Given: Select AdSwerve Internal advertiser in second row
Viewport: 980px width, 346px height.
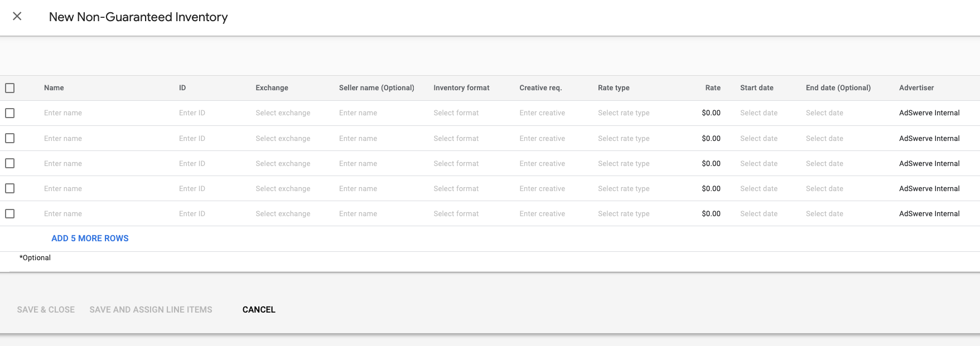Looking at the screenshot, I should click(929, 138).
